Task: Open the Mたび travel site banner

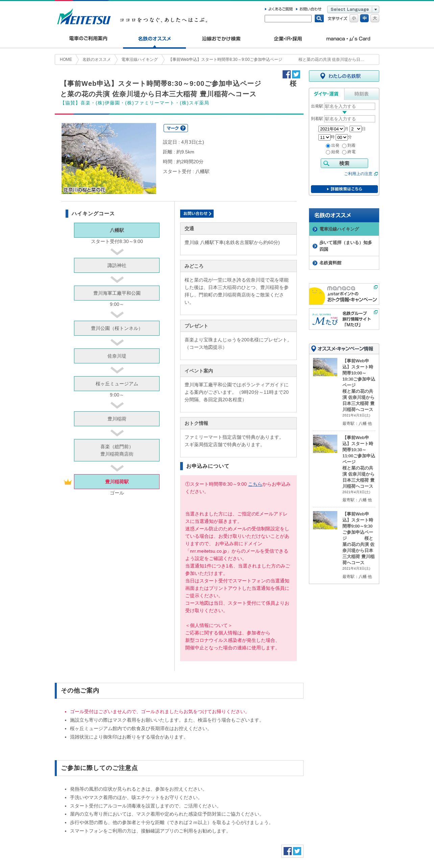Action: 344,319
